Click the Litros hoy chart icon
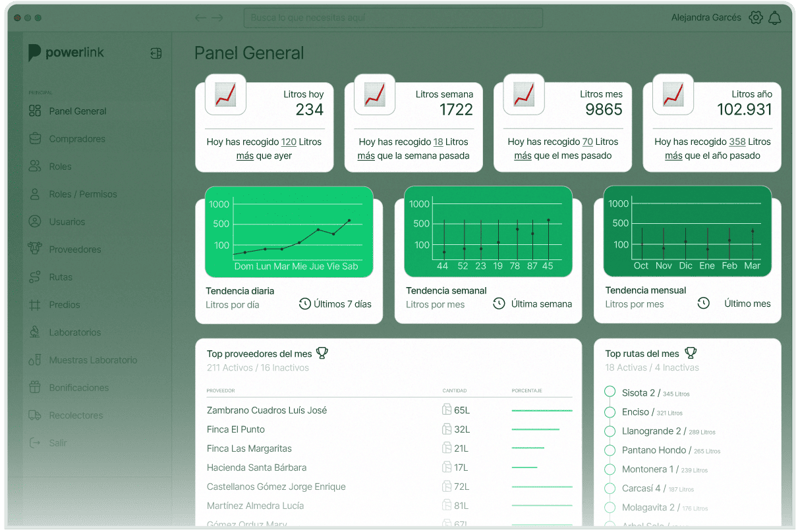The image size is (796, 532). pos(225,95)
